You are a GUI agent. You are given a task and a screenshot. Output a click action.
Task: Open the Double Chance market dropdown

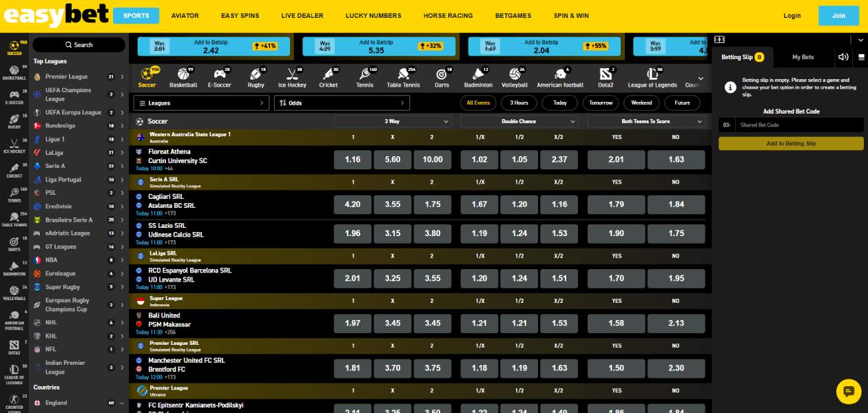519,121
